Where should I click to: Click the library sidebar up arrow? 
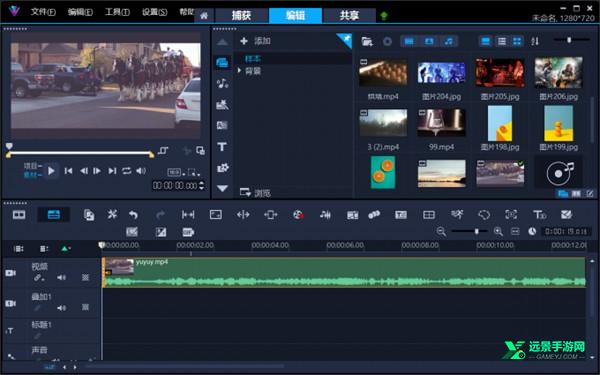tap(222, 42)
